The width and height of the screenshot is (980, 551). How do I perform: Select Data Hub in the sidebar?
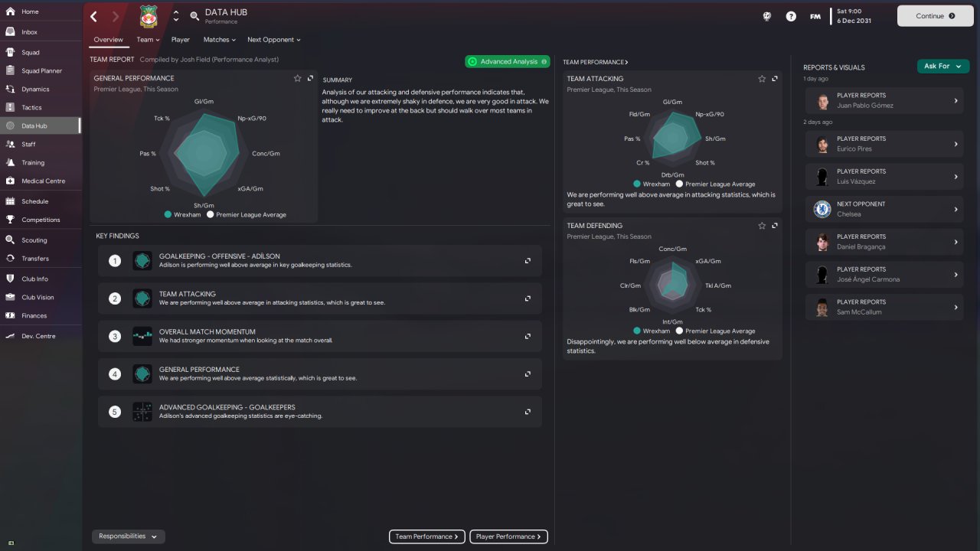coord(41,126)
